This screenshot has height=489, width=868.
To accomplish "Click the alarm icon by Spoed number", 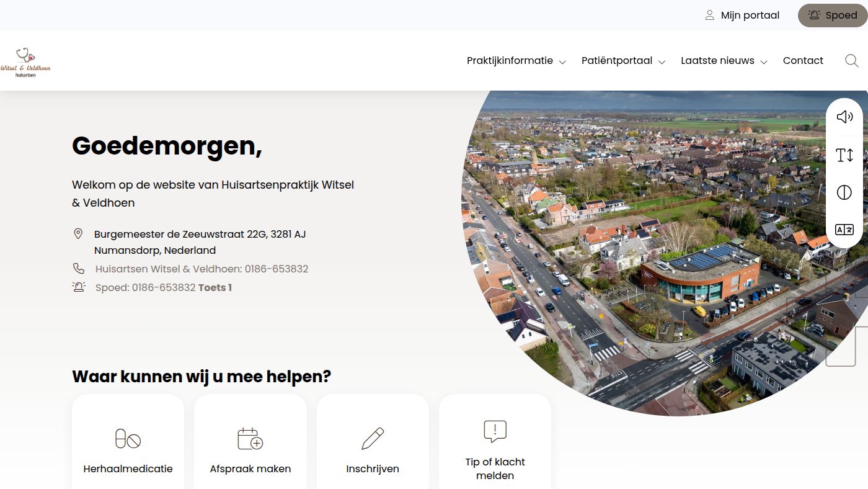I will (78, 287).
